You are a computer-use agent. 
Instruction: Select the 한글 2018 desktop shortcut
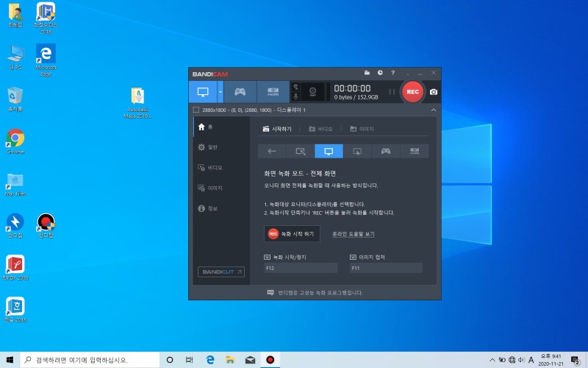[15, 310]
